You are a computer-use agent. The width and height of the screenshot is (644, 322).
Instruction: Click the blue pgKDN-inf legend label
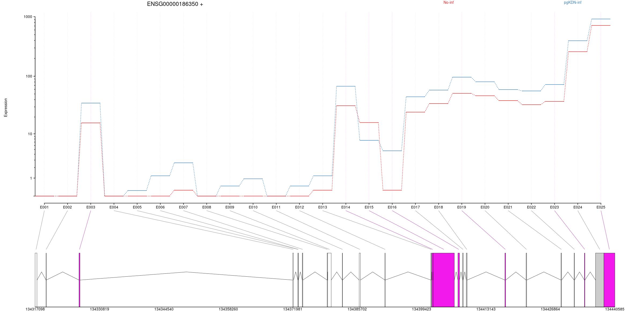click(x=572, y=2)
